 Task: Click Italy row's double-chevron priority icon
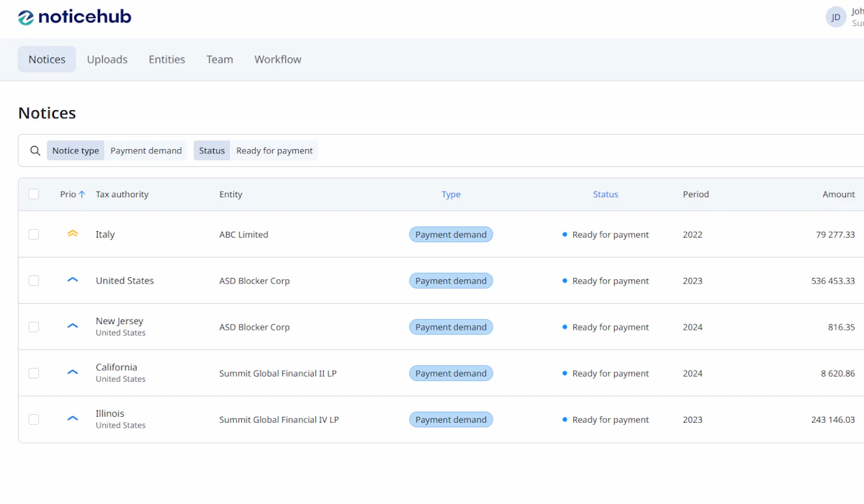point(72,234)
